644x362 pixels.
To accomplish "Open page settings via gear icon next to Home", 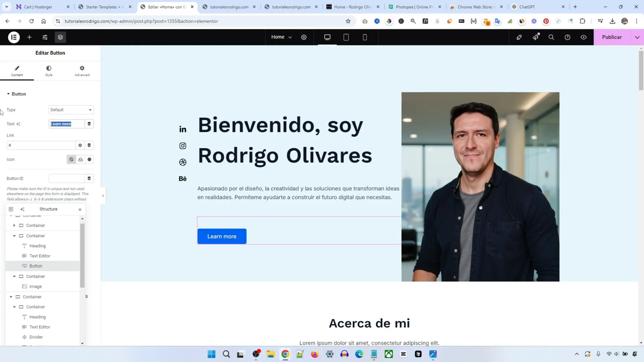I will (x=304, y=37).
